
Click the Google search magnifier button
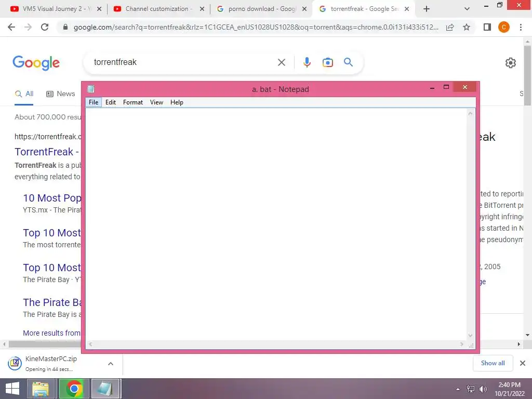coord(348,62)
